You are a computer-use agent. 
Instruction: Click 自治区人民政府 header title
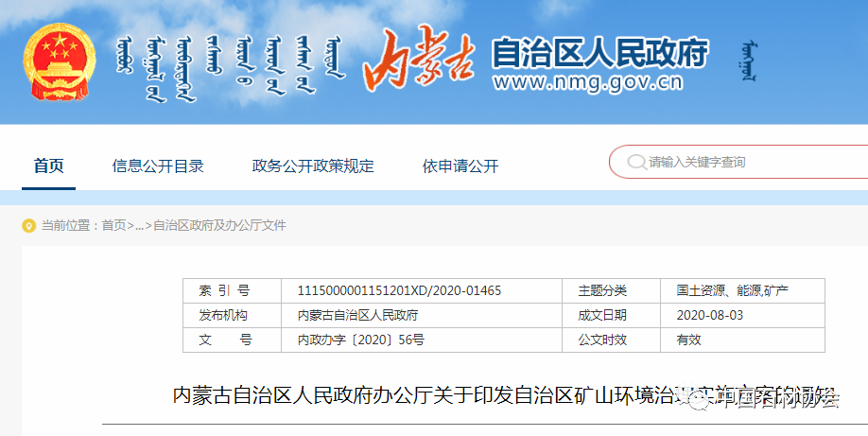point(600,53)
